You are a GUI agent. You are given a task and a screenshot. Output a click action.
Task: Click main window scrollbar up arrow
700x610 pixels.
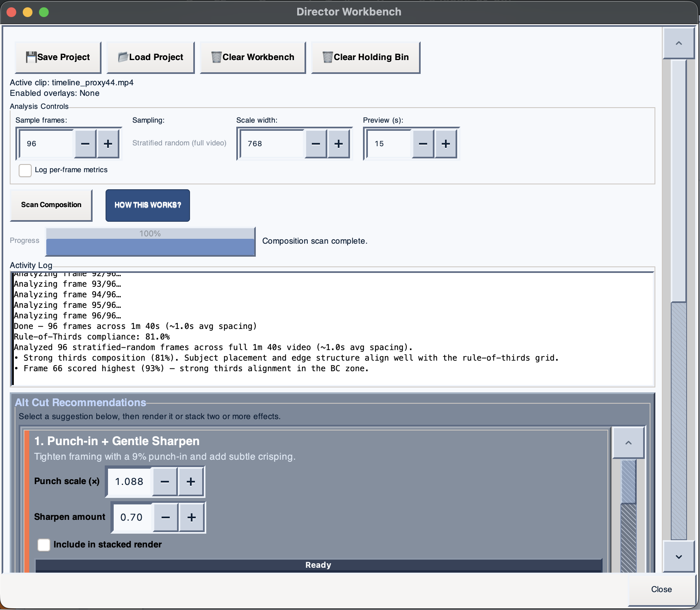(678, 43)
